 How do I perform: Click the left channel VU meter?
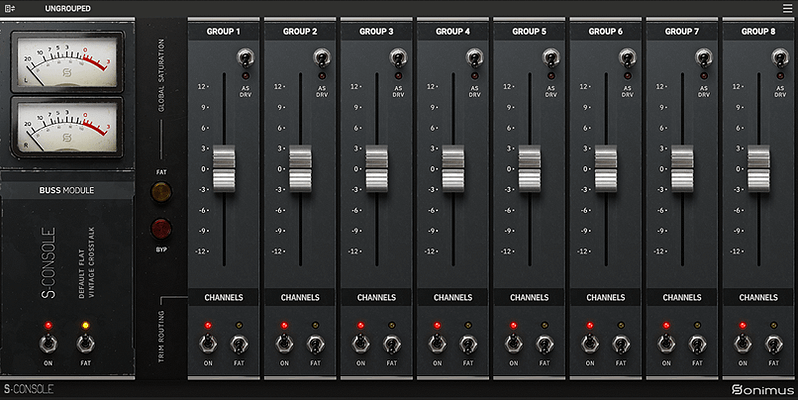point(67,62)
